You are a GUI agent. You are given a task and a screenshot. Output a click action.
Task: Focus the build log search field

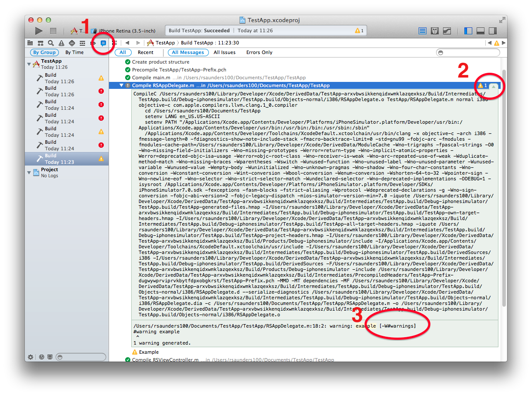click(x=468, y=52)
